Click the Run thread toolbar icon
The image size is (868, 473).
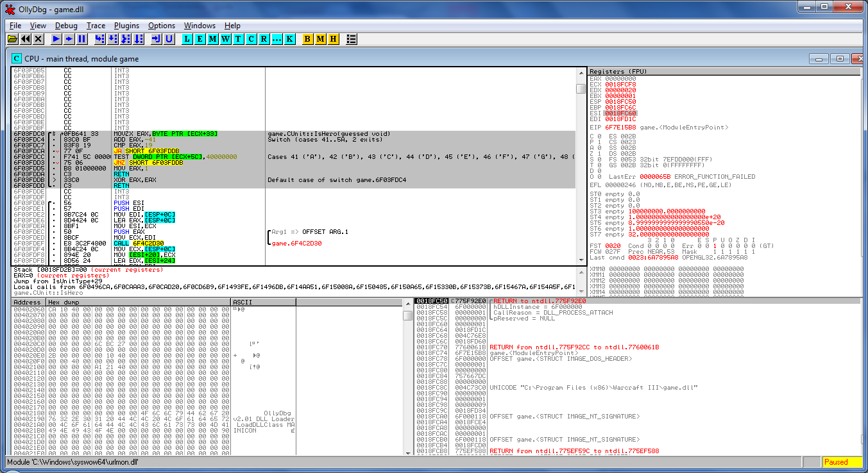tap(69, 39)
